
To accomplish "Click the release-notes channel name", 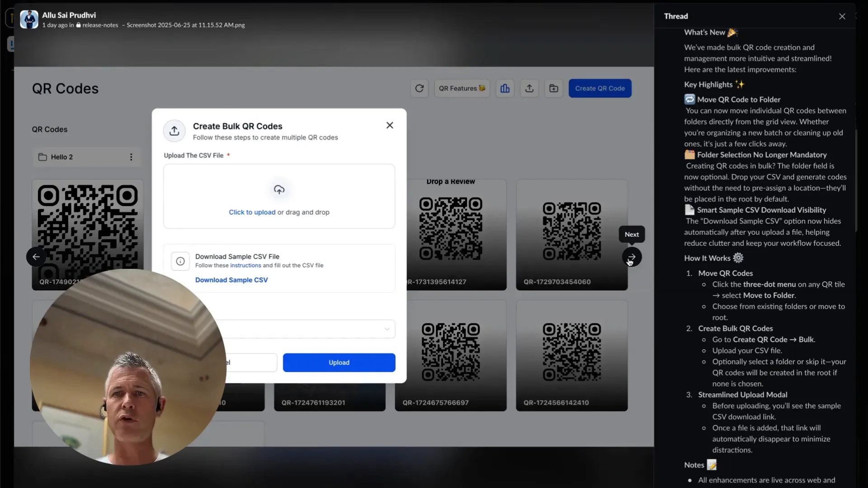I will tap(100, 25).
